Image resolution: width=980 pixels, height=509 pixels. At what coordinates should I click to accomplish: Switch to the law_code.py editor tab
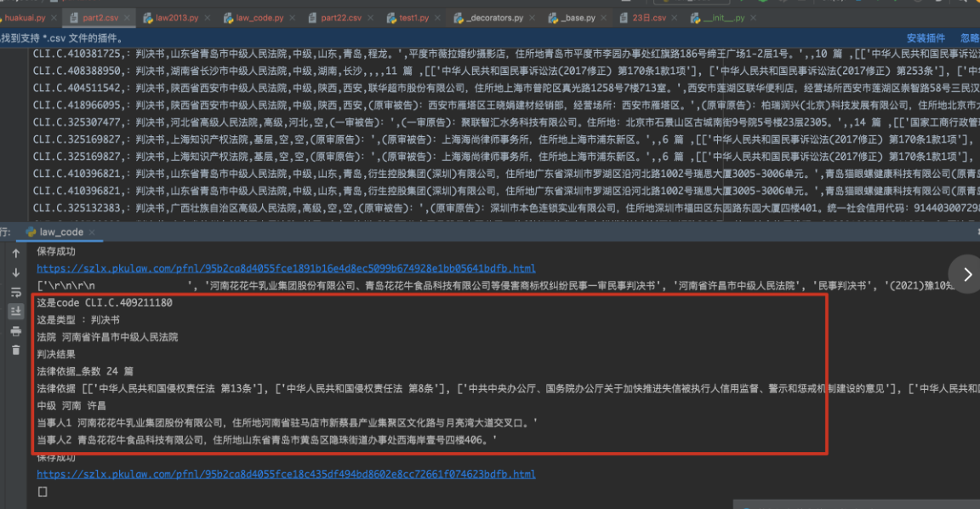tap(254, 18)
